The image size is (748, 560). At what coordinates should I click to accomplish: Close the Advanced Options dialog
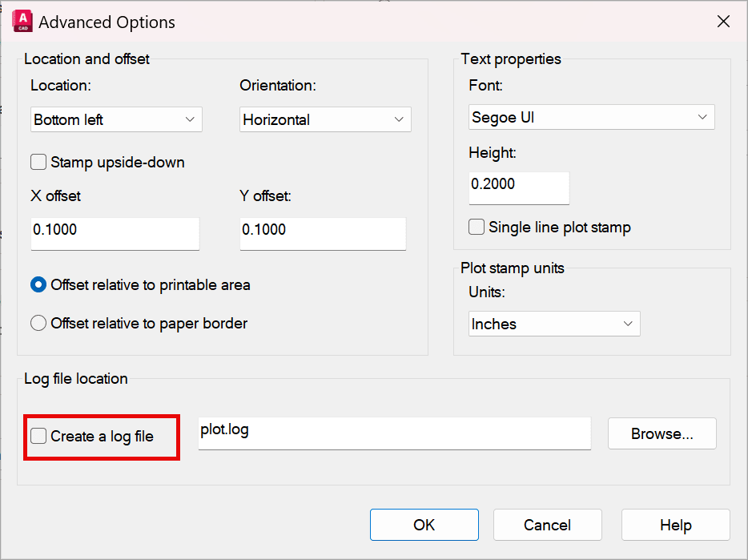coord(723,22)
